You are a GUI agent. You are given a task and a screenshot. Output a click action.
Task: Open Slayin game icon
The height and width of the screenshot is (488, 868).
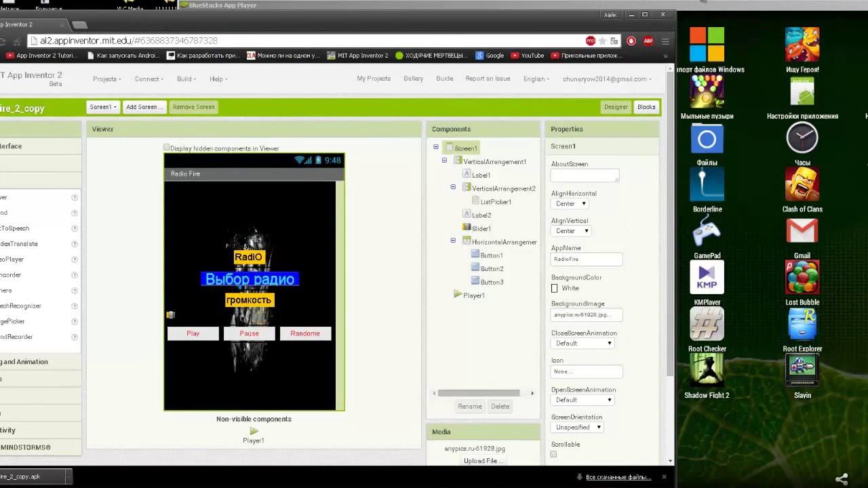[x=802, y=371]
